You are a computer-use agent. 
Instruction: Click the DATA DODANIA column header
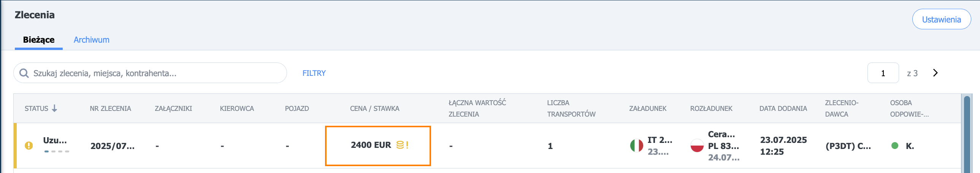783,108
